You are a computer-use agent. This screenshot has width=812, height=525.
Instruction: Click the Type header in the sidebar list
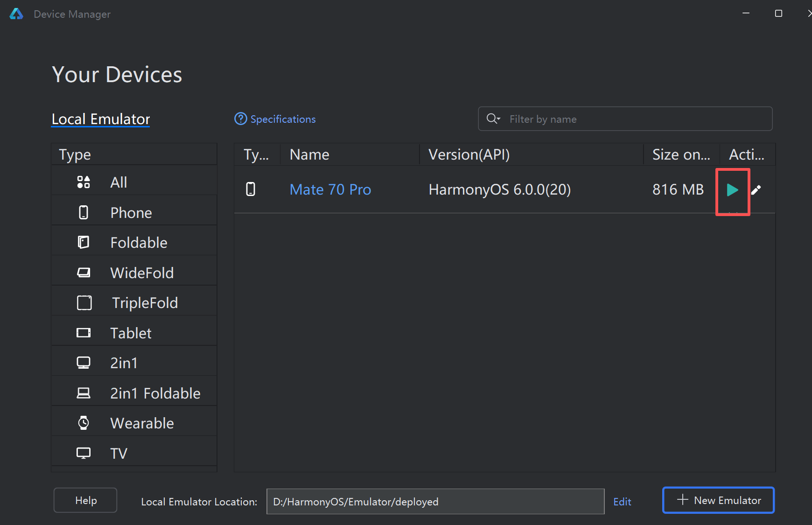tap(134, 154)
